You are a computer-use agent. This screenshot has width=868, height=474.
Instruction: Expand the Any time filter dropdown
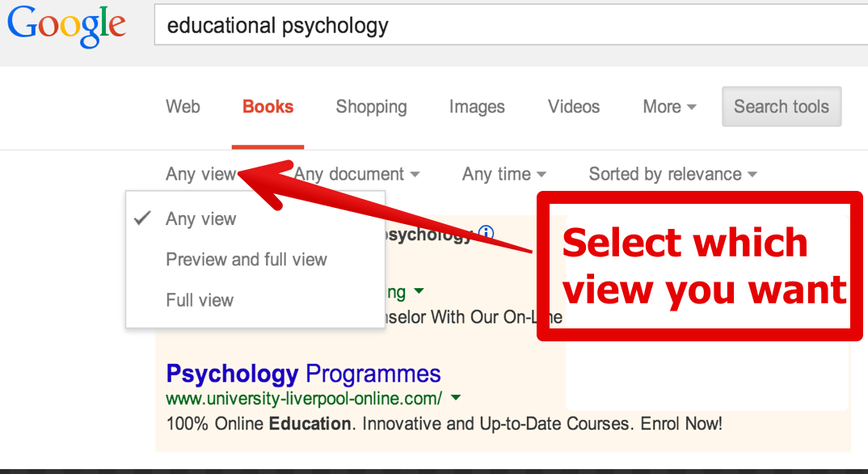pos(504,174)
